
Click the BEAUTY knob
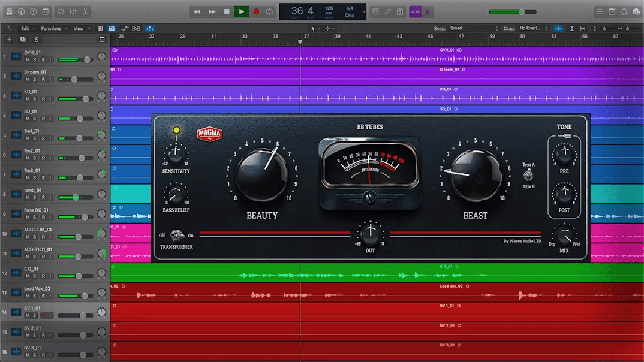click(261, 174)
